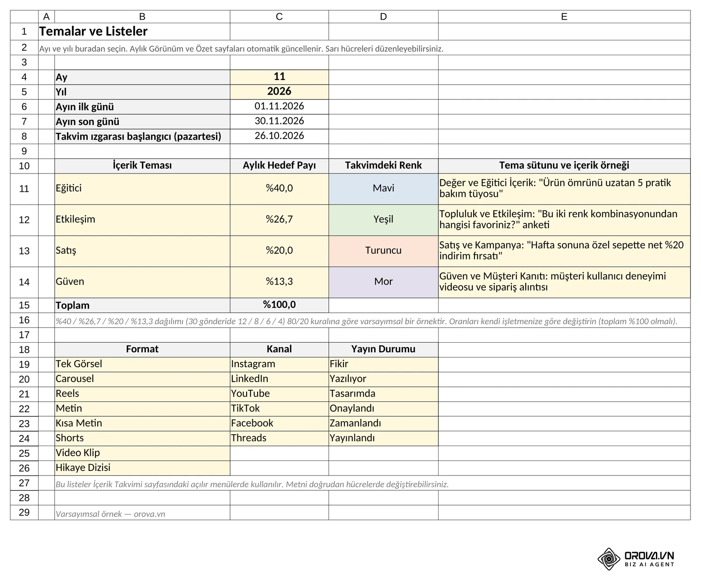Select the Mor color cell
701x588 pixels.
383,282
